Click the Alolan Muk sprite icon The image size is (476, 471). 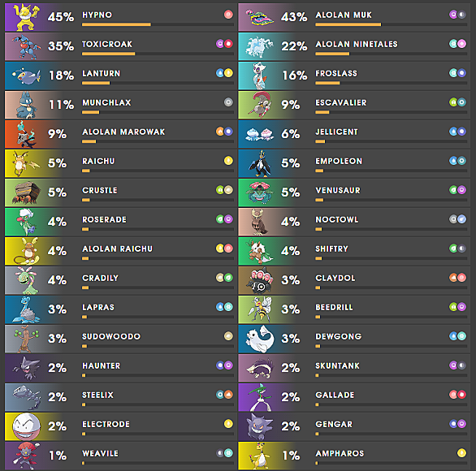point(260,18)
